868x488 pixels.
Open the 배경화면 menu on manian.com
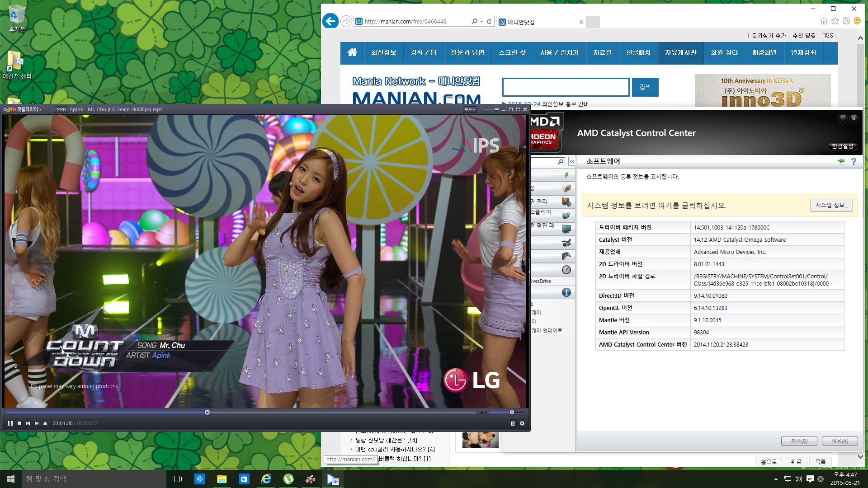764,53
